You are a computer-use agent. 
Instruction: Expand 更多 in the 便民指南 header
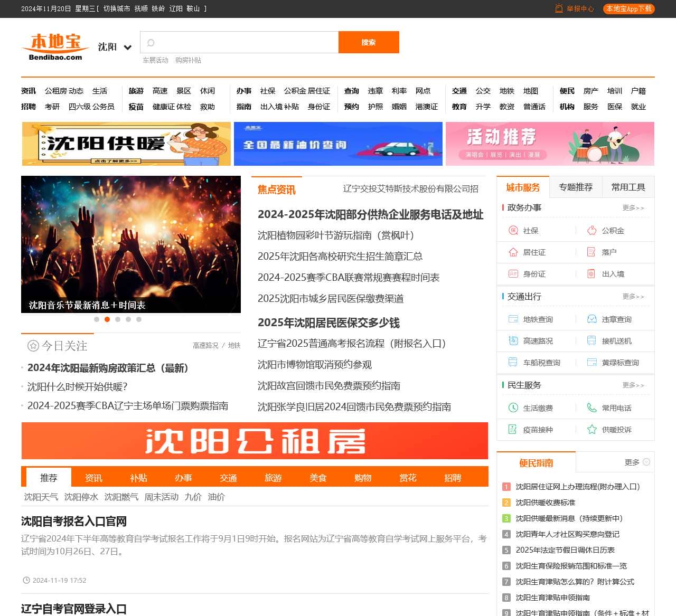coord(637,462)
